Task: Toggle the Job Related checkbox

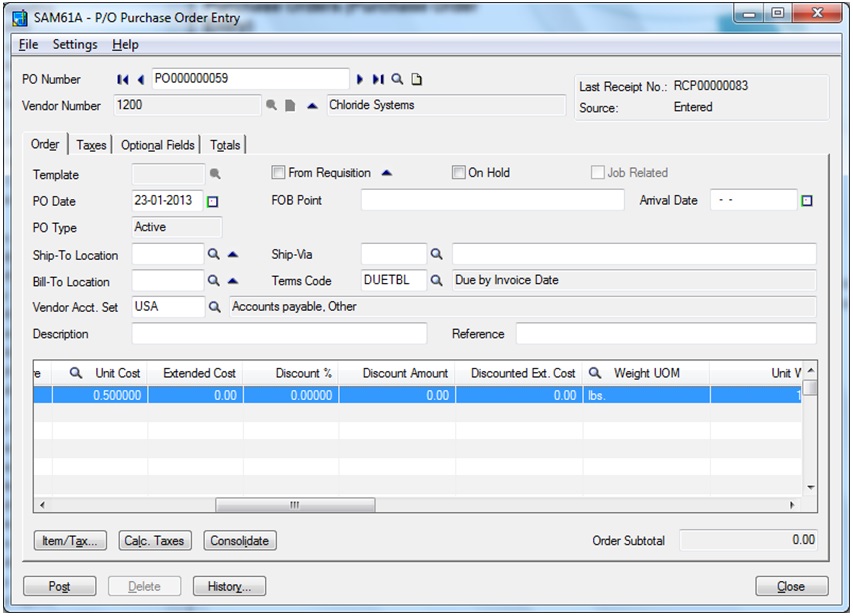Action: pos(597,173)
